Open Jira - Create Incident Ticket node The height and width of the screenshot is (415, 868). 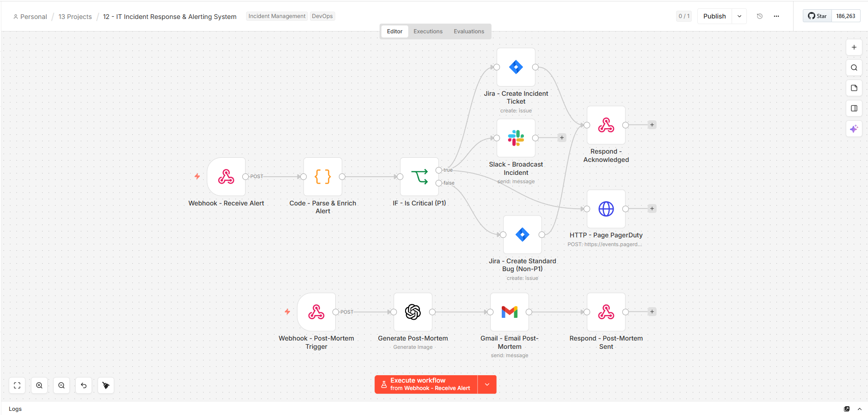[x=516, y=67]
